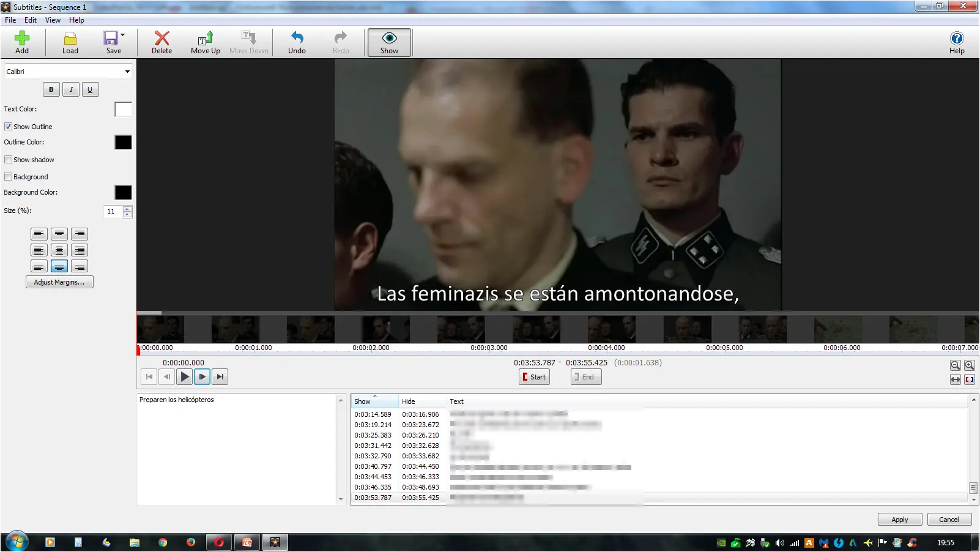Decrease subtitle size with down arrow
The image size is (980, 552).
(x=127, y=214)
